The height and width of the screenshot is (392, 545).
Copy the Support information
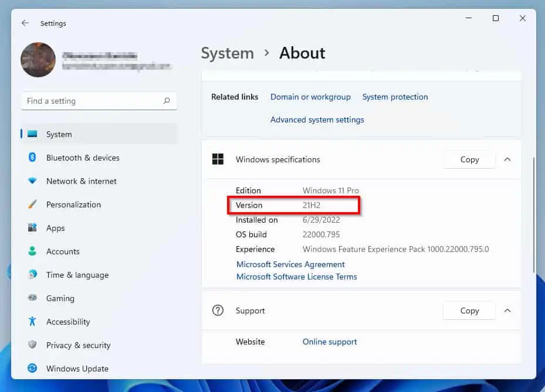point(469,311)
